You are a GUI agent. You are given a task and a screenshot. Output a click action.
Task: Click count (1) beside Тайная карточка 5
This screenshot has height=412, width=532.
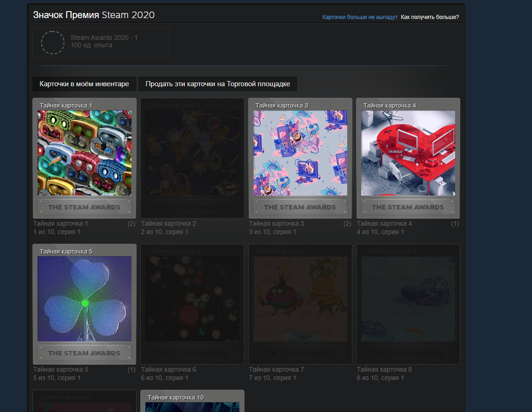coord(131,369)
